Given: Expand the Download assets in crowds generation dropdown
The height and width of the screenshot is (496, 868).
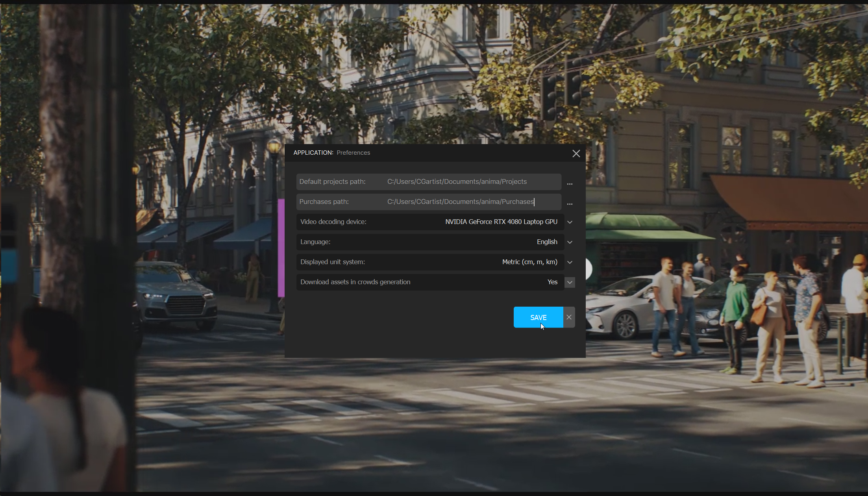Looking at the screenshot, I should click(x=569, y=282).
